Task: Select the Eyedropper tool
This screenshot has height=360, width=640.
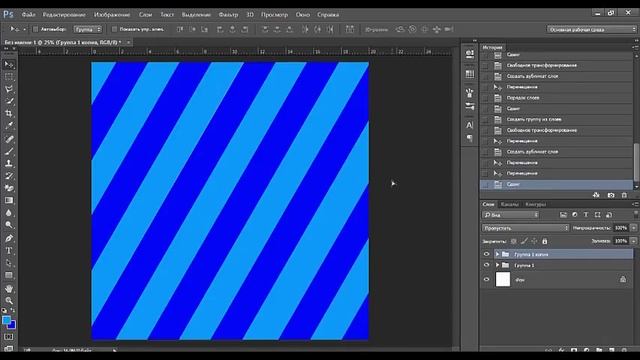Action: (x=9, y=126)
